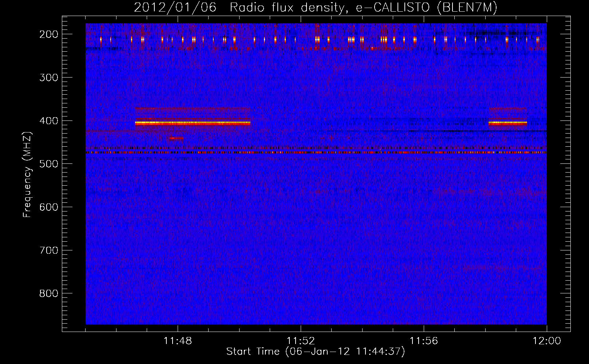Click the "300" frequency tick label

click(x=49, y=78)
